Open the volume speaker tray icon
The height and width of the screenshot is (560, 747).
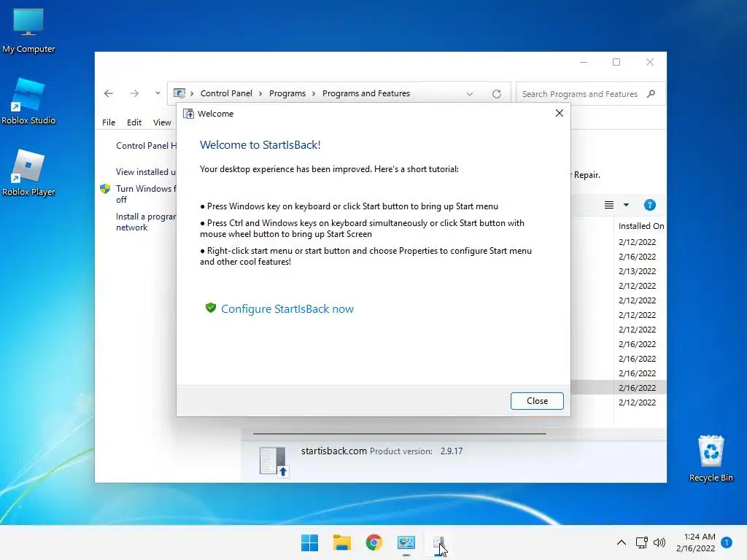click(x=659, y=542)
